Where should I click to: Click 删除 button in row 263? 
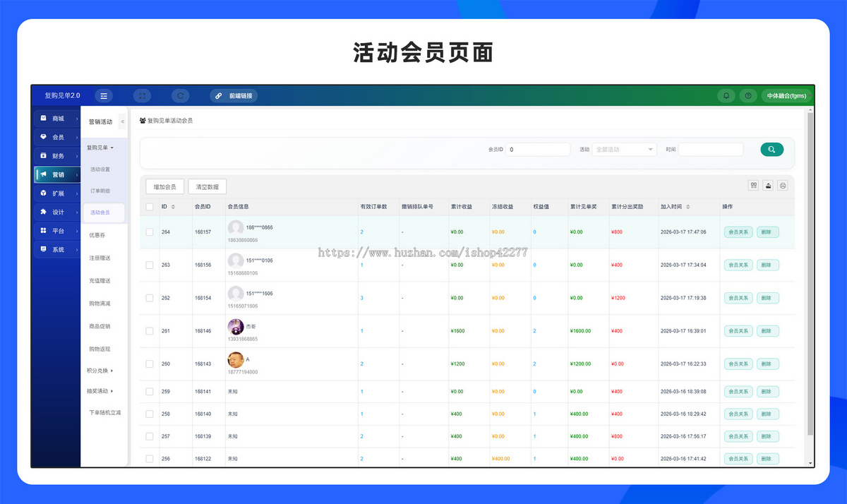(x=768, y=265)
